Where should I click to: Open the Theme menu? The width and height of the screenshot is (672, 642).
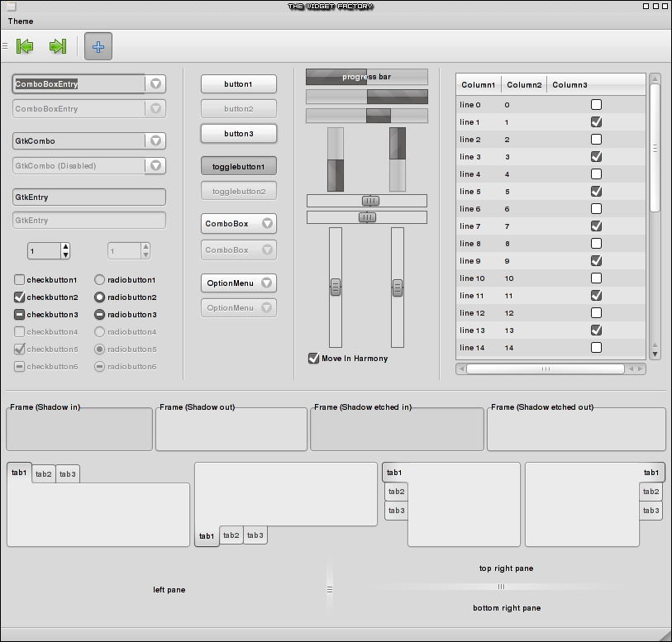[x=21, y=21]
